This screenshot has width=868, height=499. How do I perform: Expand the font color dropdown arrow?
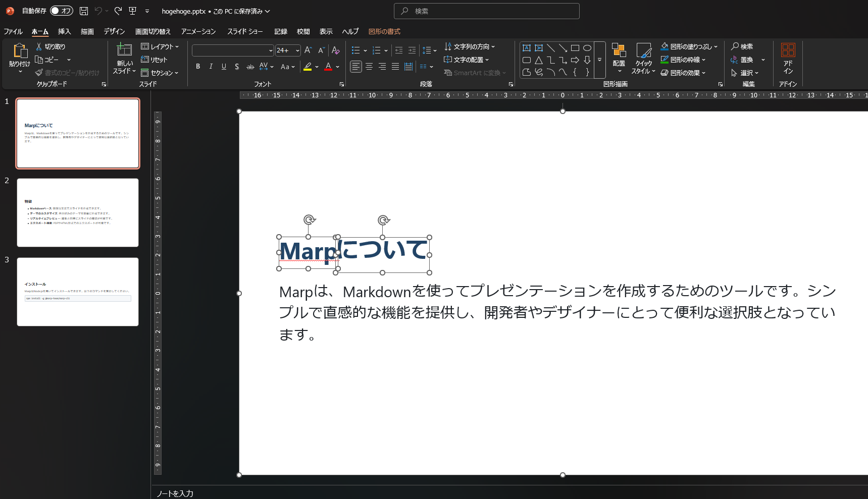[337, 66]
